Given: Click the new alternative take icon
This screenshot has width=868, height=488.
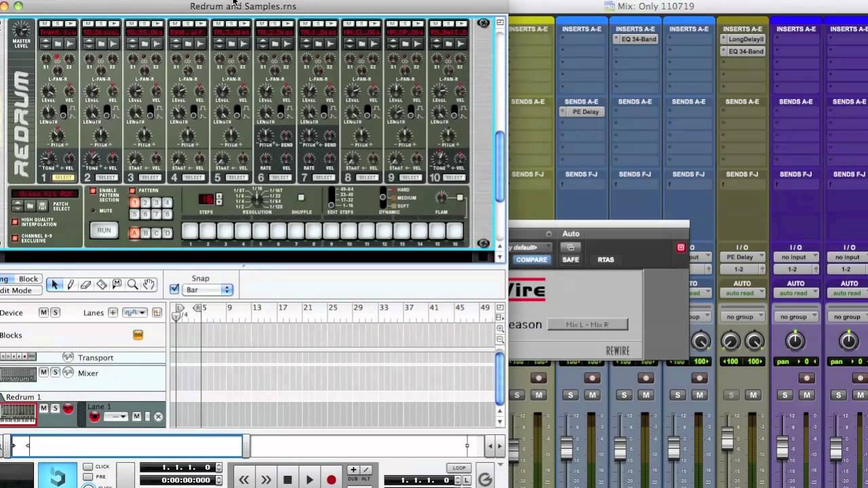Looking at the screenshot, I should pyautogui.click(x=366, y=469).
